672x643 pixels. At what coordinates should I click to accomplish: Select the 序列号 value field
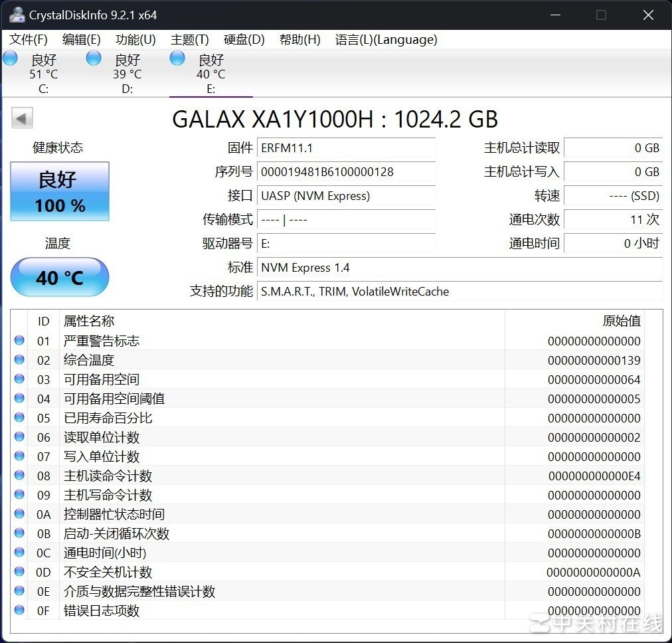[x=346, y=171]
